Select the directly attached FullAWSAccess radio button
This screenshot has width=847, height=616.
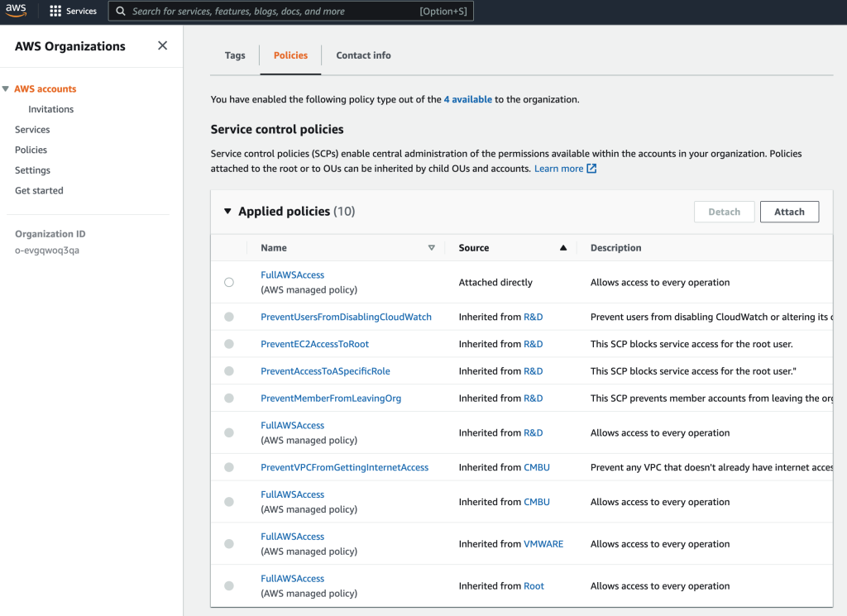click(229, 283)
